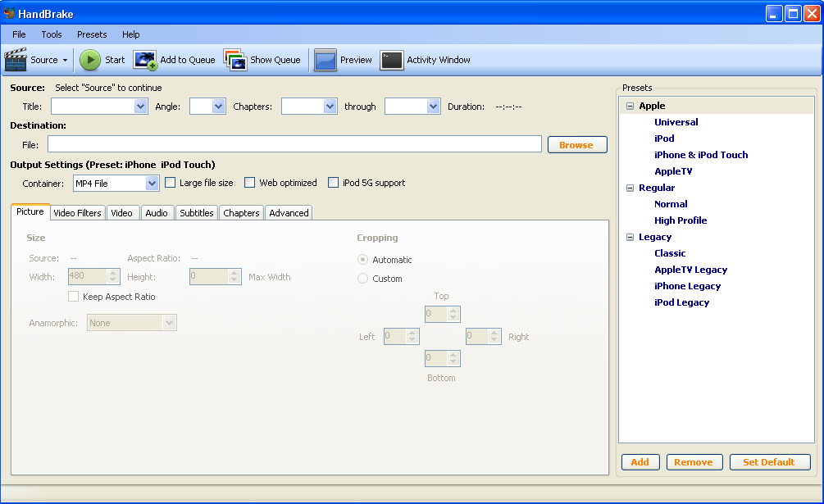Image resolution: width=824 pixels, height=504 pixels.
Task: Select Custom cropping radio button
Action: click(x=362, y=279)
